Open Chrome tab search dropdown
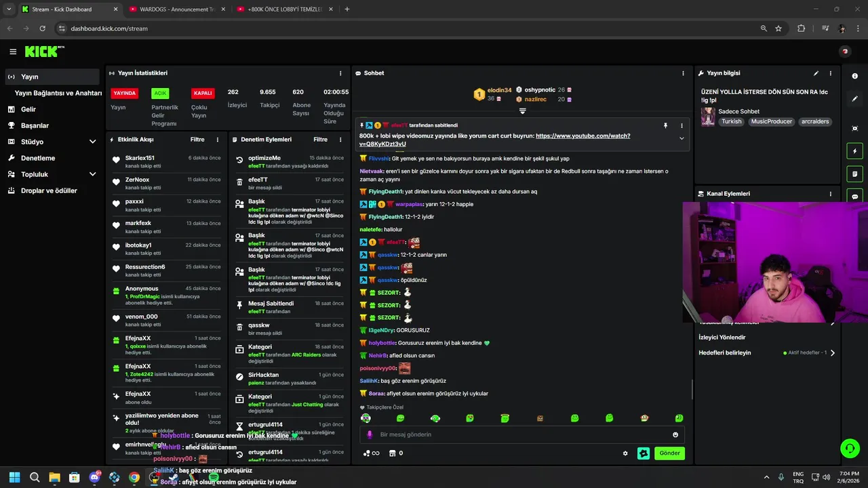 coord(8,9)
